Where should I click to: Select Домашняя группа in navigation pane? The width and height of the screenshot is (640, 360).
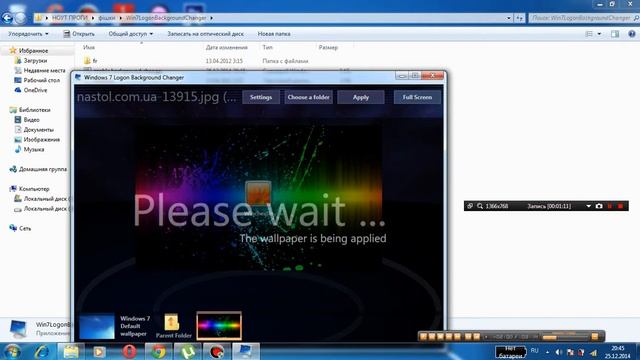[x=43, y=169]
